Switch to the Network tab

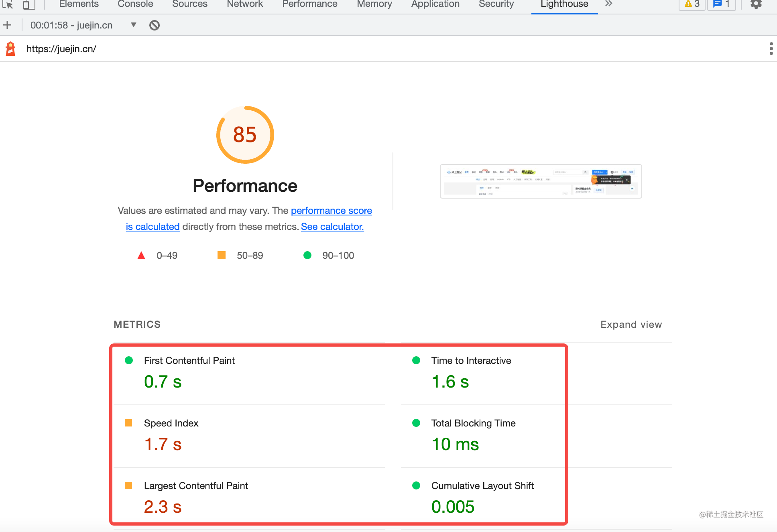[244, 4]
